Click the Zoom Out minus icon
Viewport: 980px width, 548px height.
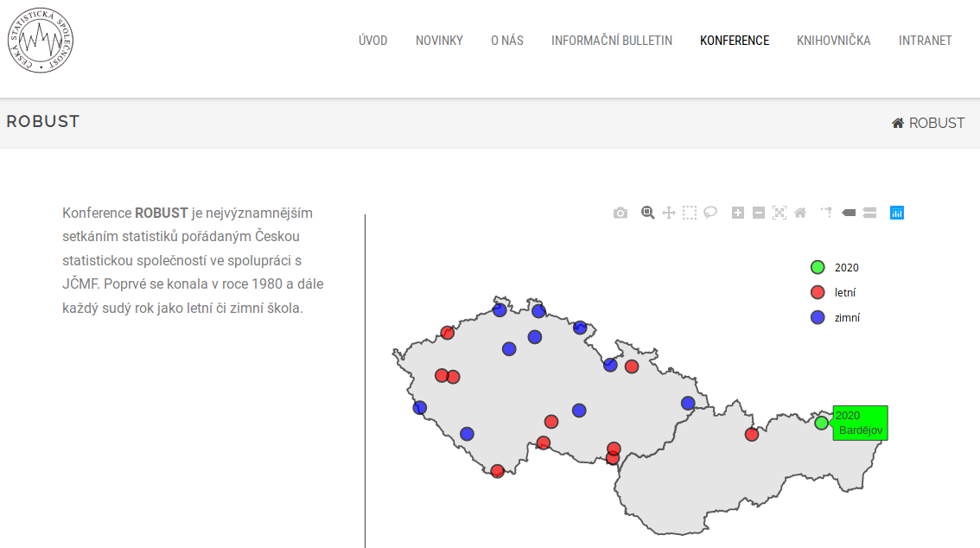click(759, 213)
